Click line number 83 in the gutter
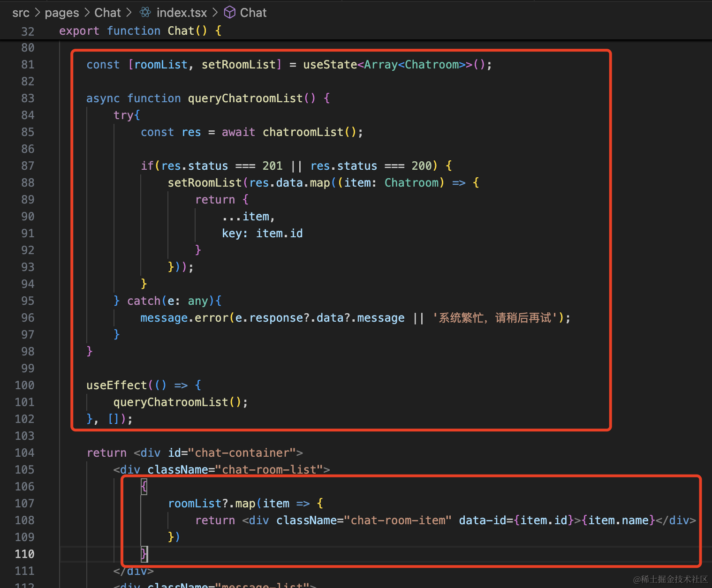Screen dimensions: 712x588 point(28,98)
